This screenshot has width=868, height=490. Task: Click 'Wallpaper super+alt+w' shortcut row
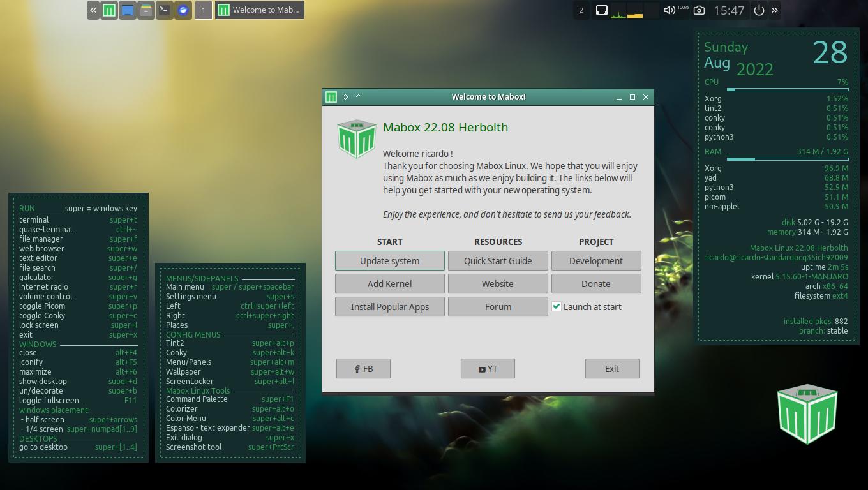[230, 372]
